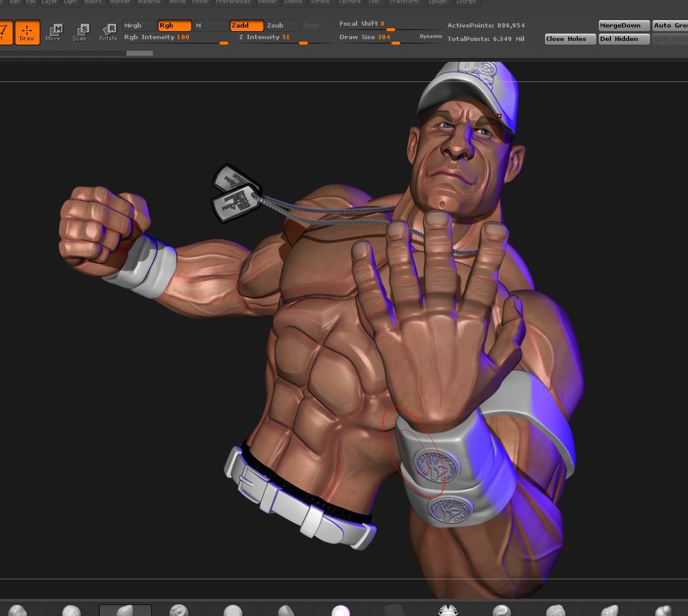Choose the Rotate transform tool
688x616 pixels.
[108, 32]
